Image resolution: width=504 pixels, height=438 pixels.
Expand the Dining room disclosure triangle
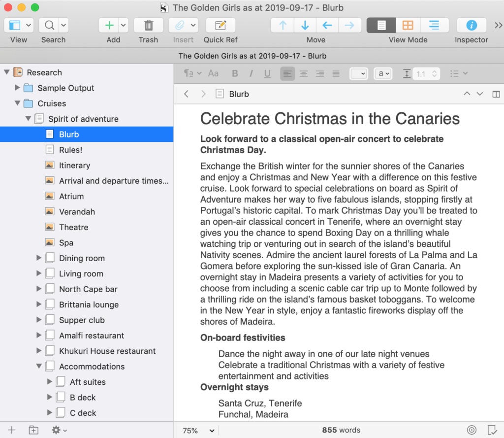point(39,258)
